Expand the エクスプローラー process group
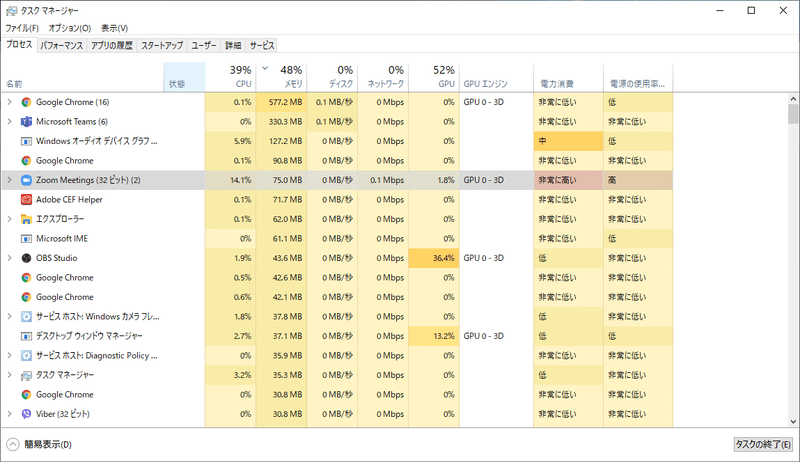 point(9,219)
